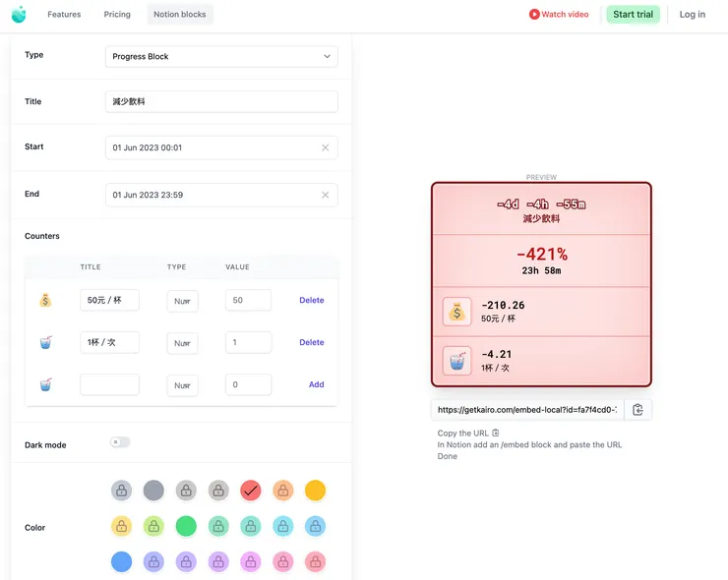The height and width of the screenshot is (580, 728).
Task: Click drink emoji in 1杯 / 次 counter row
Action: coord(45,342)
